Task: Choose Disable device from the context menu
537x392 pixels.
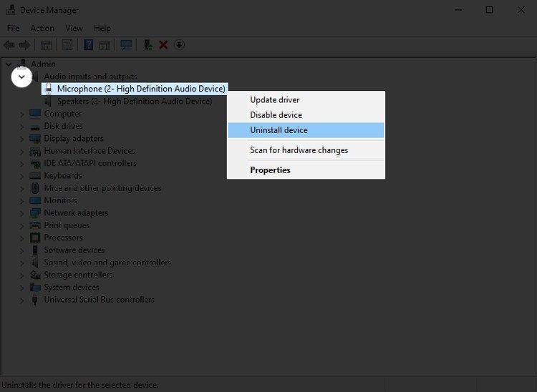Action: 306,115
